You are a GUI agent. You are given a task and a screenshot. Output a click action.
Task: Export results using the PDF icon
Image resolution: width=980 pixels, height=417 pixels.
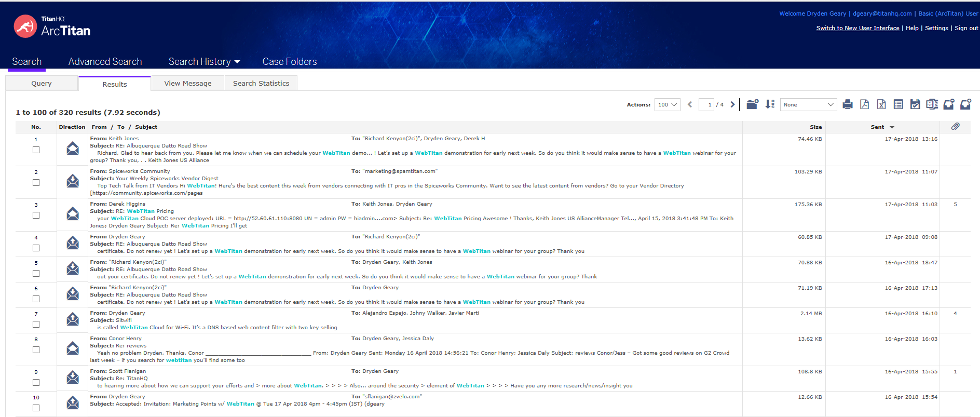click(x=864, y=104)
